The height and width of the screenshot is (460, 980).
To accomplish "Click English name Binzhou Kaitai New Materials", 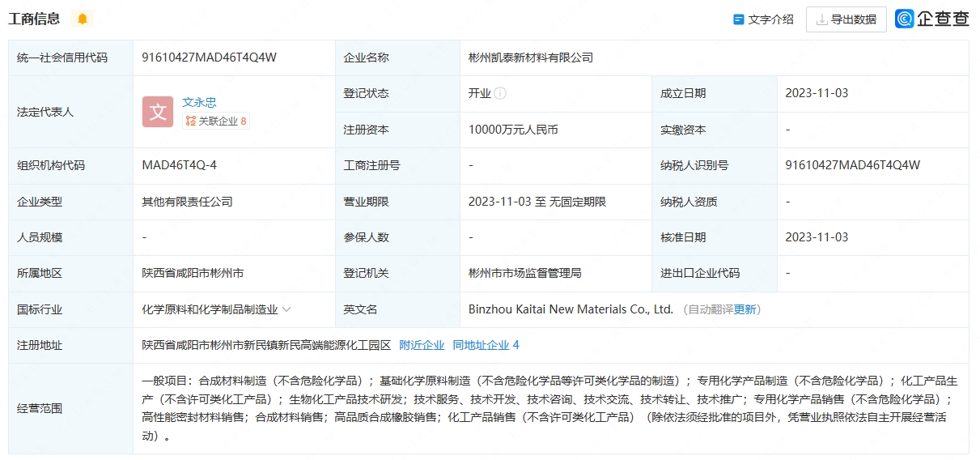I will pyautogui.click(x=571, y=309).
